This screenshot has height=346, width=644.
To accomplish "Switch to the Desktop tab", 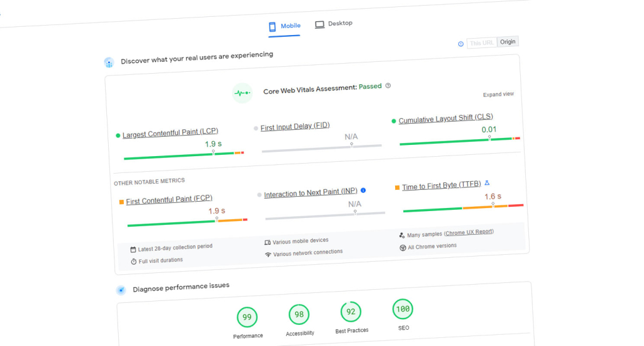I will click(334, 24).
